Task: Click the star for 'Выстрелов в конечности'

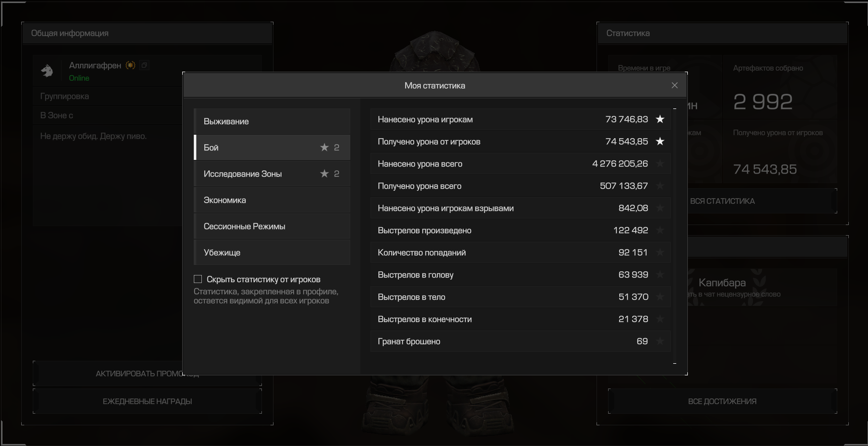Action: (x=660, y=319)
